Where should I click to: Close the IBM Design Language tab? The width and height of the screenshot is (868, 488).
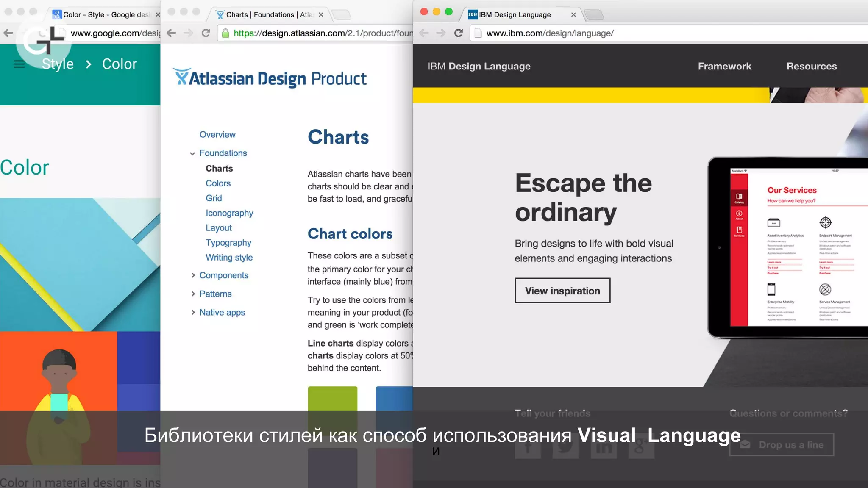(x=573, y=14)
